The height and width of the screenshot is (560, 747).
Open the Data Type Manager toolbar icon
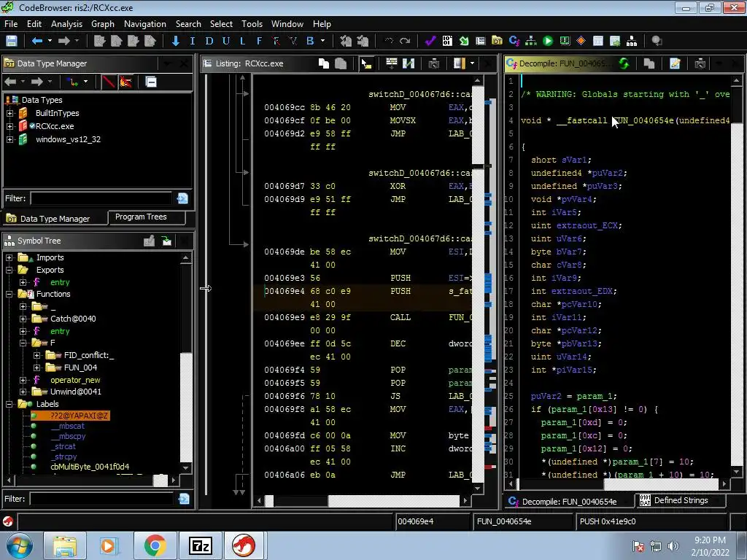(497, 41)
